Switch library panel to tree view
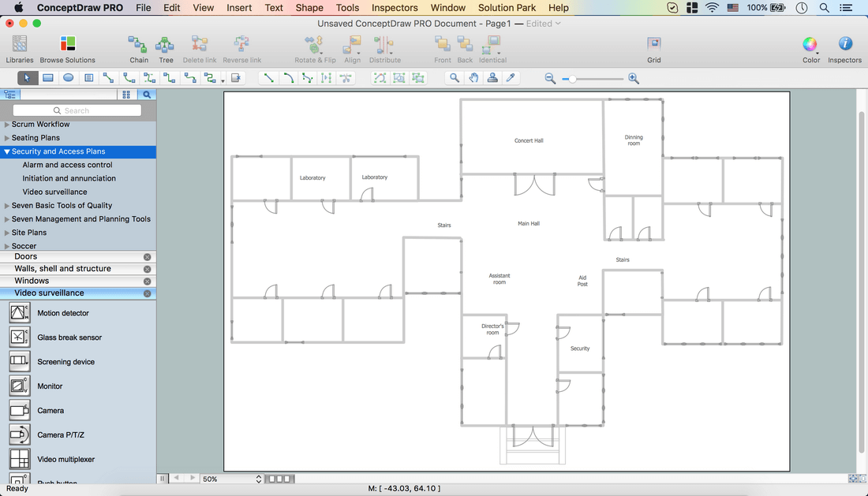The width and height of the screenshot is (868, 496). pyautogui.click(x=10, y=95)
